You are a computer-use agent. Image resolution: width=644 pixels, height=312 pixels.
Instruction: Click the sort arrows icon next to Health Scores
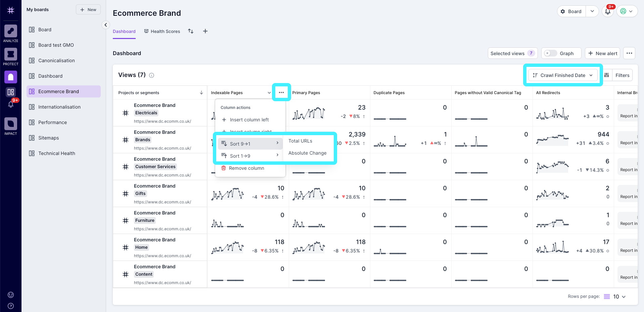coord(191,31)
